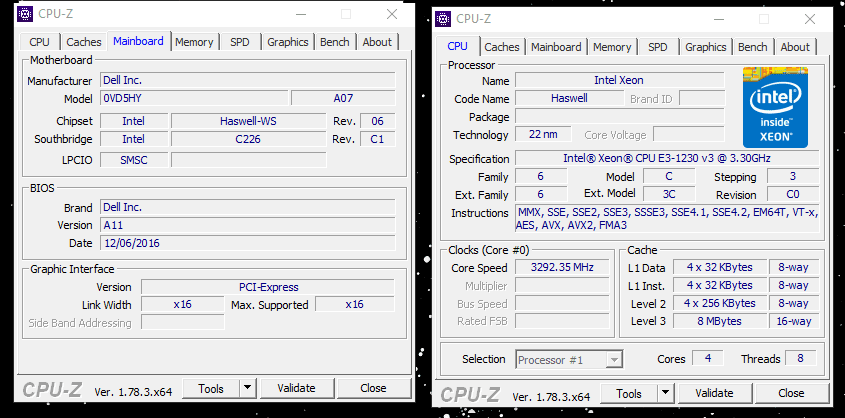Viewport: 845px width, 418px height.
Task: Expand the Tools dropdown arrow in the left window
Action: tap(247, 388)
